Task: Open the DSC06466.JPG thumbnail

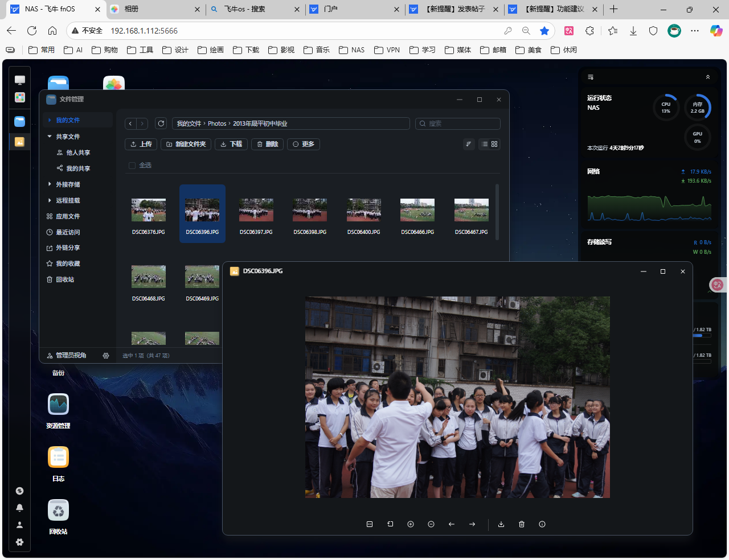Action: click(417, 211)
